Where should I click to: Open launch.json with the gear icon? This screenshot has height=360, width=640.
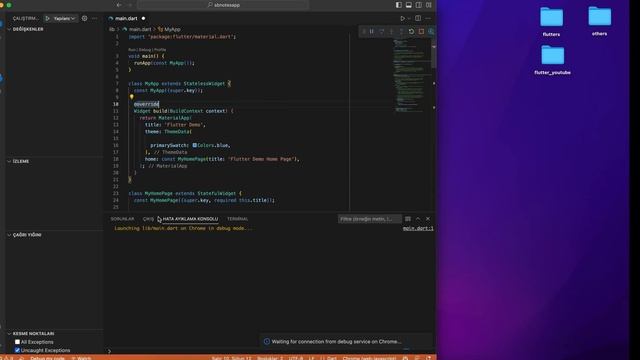pos(84,18)
